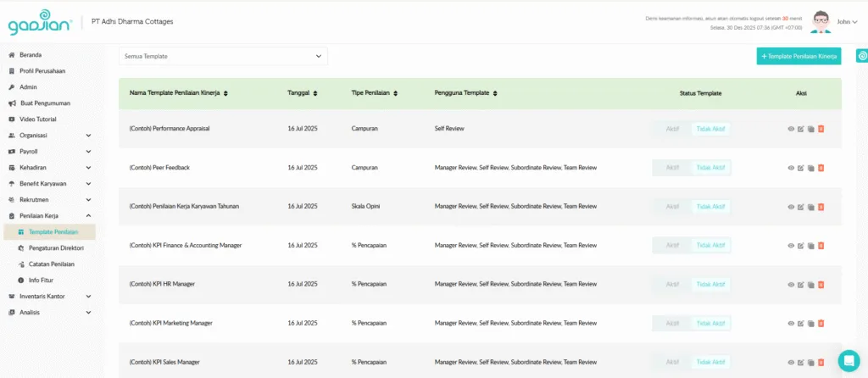The height and width of the screenshot is (378, 868).
Task: Click the + Template Penilaian Kinerja button
Action: tap(798, 56)
